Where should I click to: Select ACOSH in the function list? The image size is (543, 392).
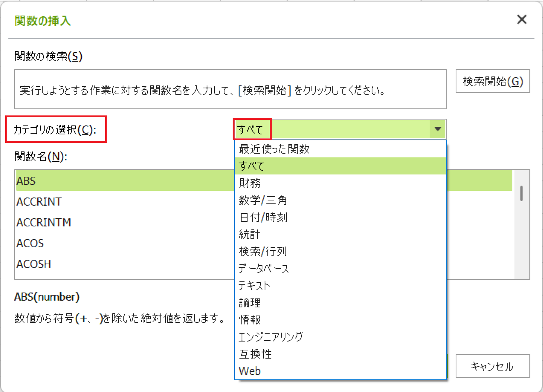click(34, 264)
